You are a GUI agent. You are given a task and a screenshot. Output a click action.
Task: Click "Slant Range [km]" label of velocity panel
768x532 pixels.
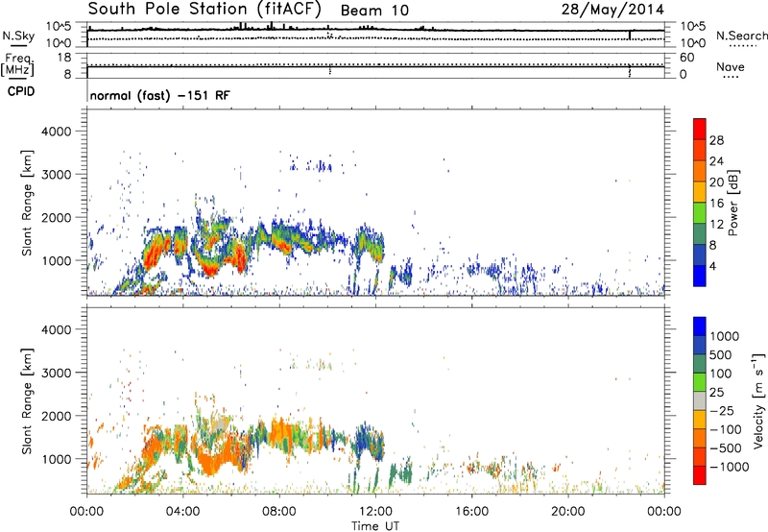27,401
